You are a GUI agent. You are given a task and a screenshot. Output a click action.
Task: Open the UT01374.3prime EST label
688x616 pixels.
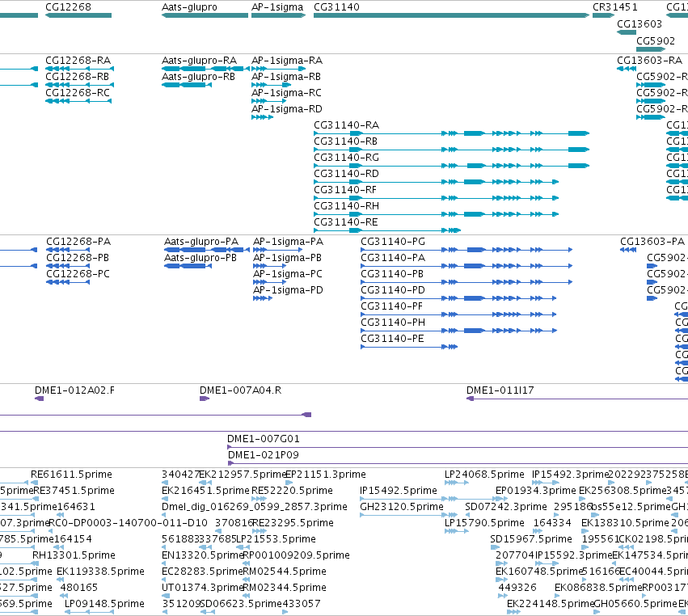203,588
